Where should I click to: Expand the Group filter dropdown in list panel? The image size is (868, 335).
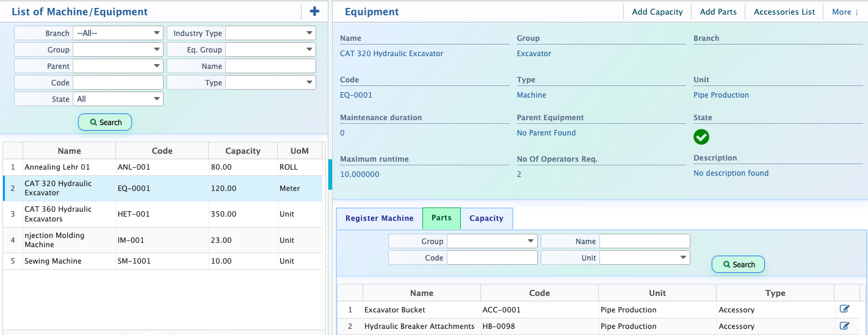point(118,49)
